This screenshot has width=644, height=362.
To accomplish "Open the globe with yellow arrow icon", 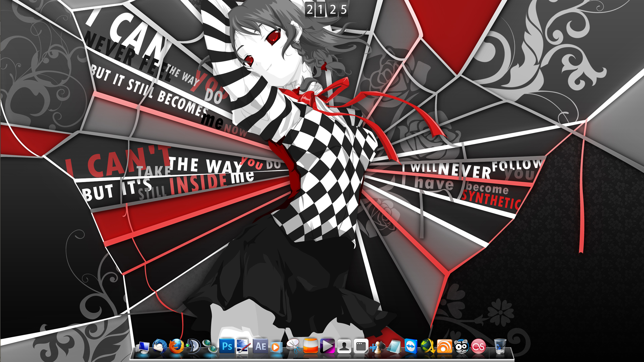I will click(428, 346).
